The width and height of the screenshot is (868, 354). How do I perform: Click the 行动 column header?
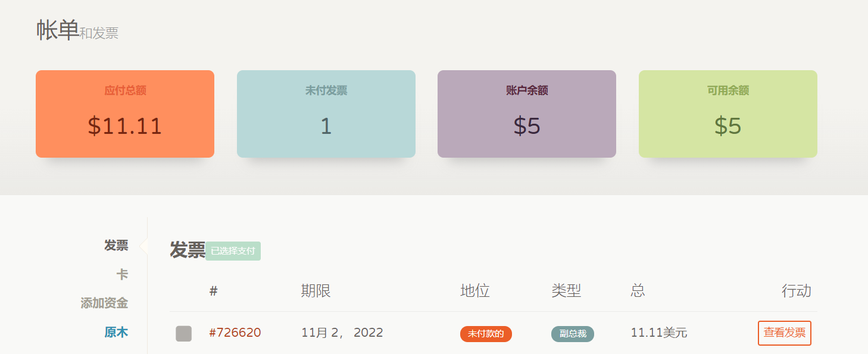click(796, 291)
